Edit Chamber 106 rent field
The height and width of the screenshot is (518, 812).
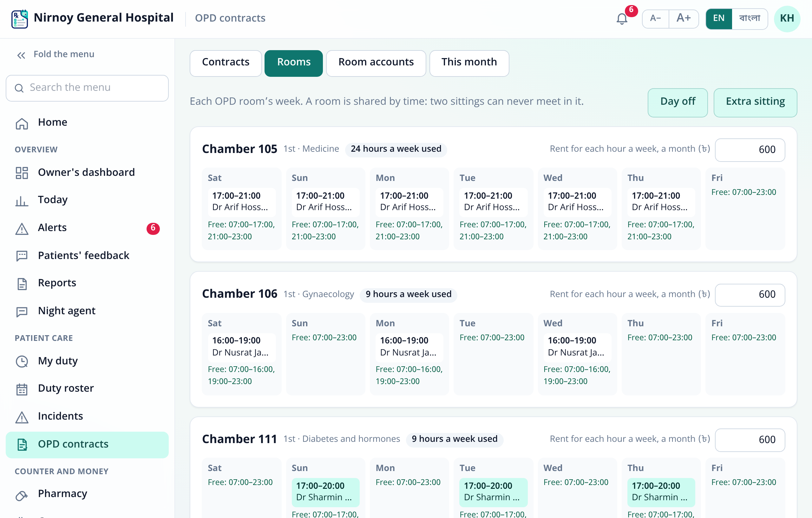[750, 295]
